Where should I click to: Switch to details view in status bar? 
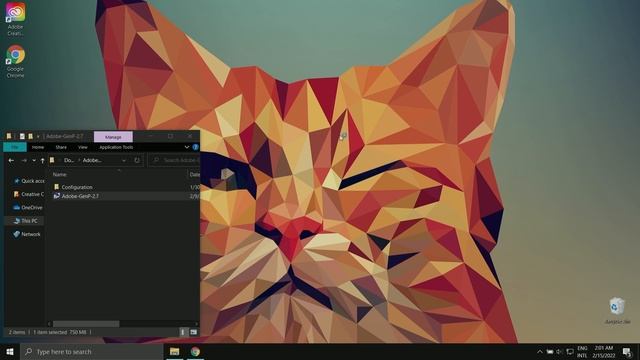(x=183, y=332)
